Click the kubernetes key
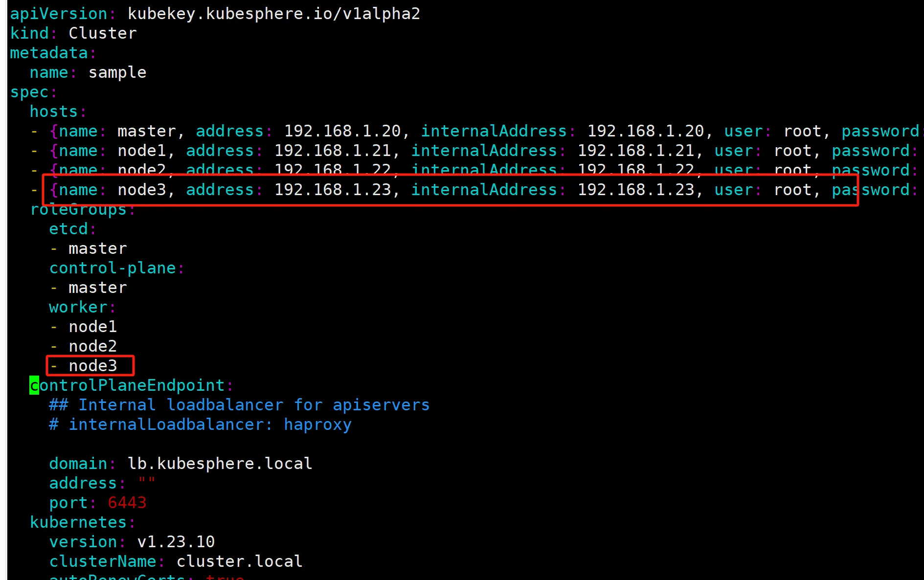This screenshot has width=924, height=580. (x=78, y=522)
